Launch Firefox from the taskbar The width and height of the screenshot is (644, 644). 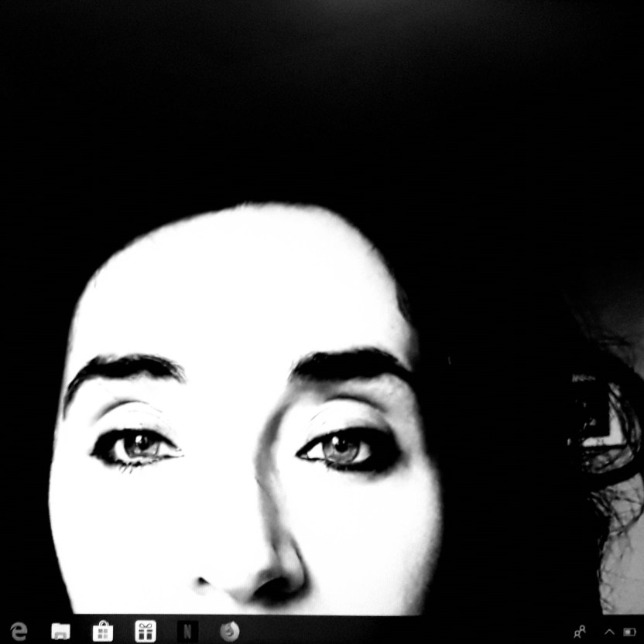pyautogui.click(x=228, y=631)
